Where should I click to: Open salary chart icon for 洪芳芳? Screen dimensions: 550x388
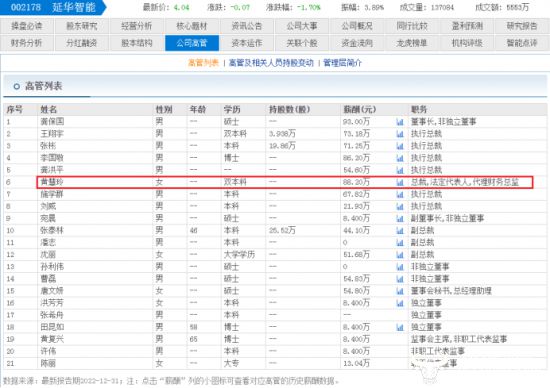click(400, 303)
